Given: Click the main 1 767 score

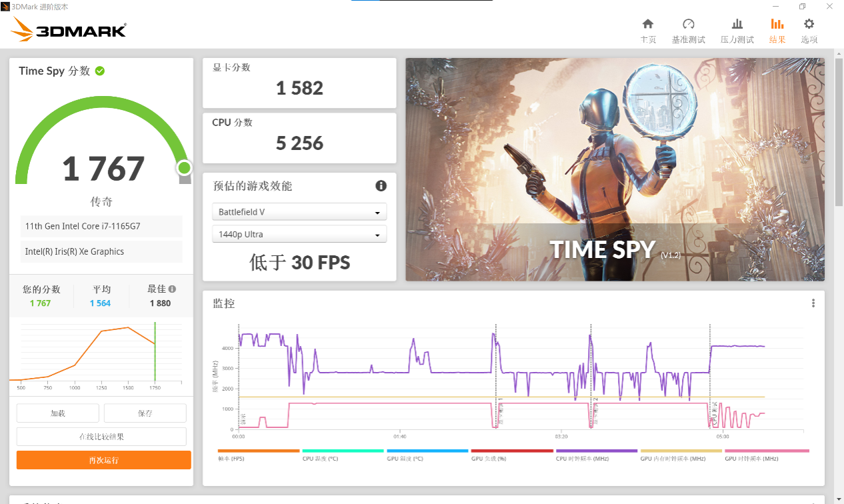Looking at the screenshot, I should click(103, 169).
